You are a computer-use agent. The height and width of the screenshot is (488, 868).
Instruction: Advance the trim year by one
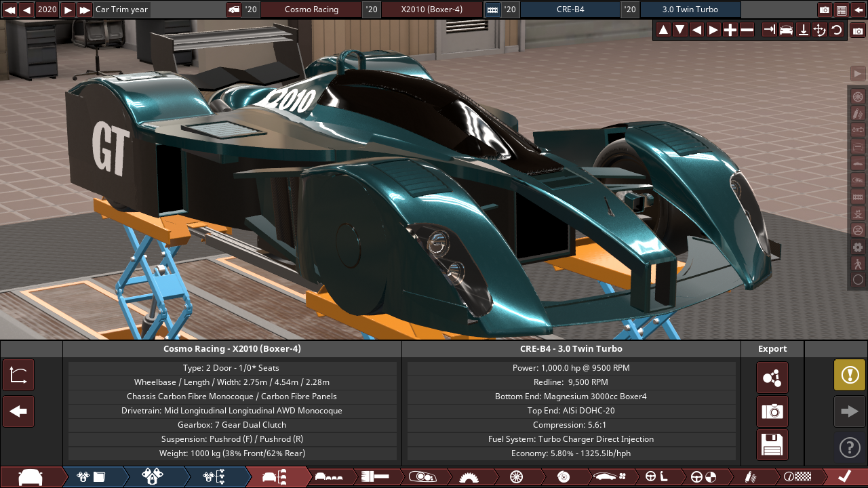click(x=68, y=9)
